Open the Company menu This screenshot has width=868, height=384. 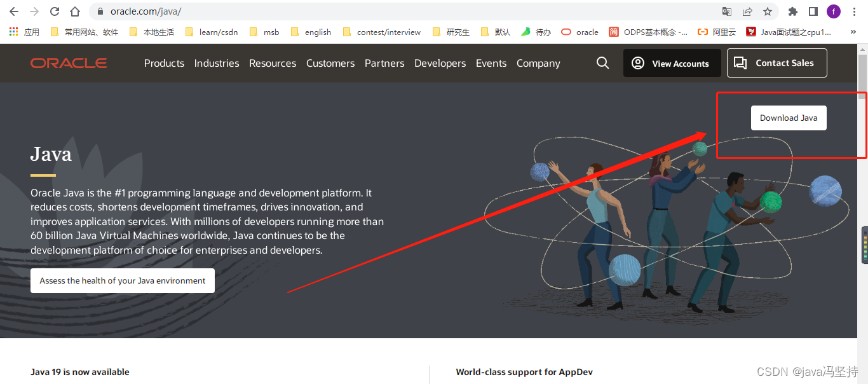[538, 63]
